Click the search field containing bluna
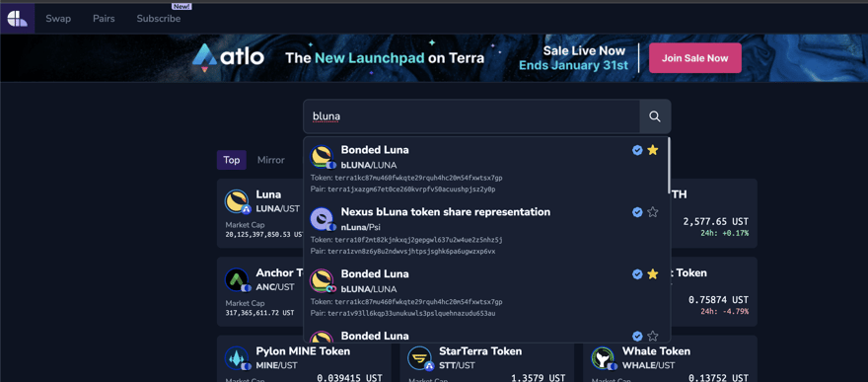This screenshot has height=382, width=868. (471, 116)
